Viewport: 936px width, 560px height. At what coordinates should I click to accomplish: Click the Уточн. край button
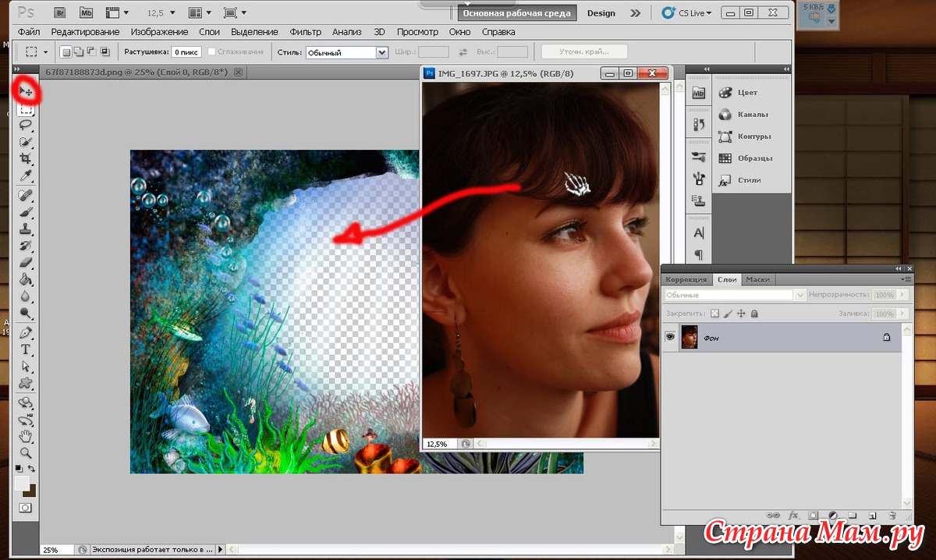pyautogui.click(x=583, y=52)
